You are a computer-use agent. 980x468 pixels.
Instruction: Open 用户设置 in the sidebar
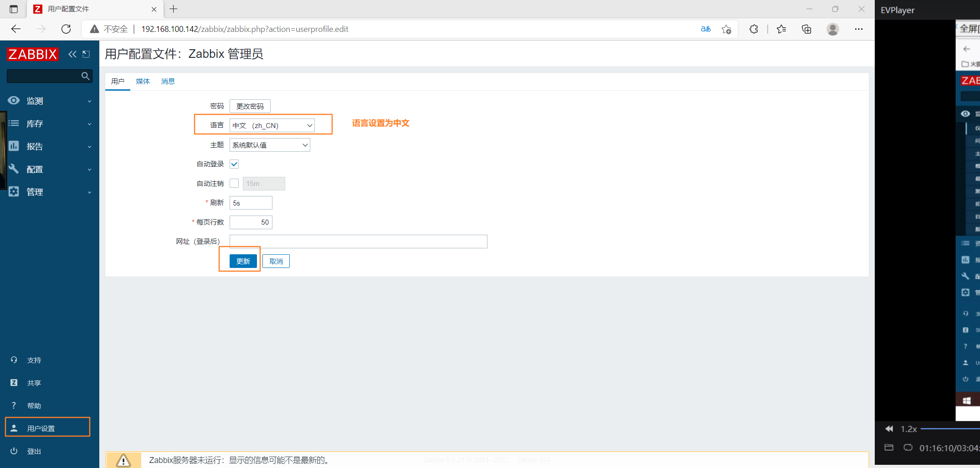click(x=41, y=428)
